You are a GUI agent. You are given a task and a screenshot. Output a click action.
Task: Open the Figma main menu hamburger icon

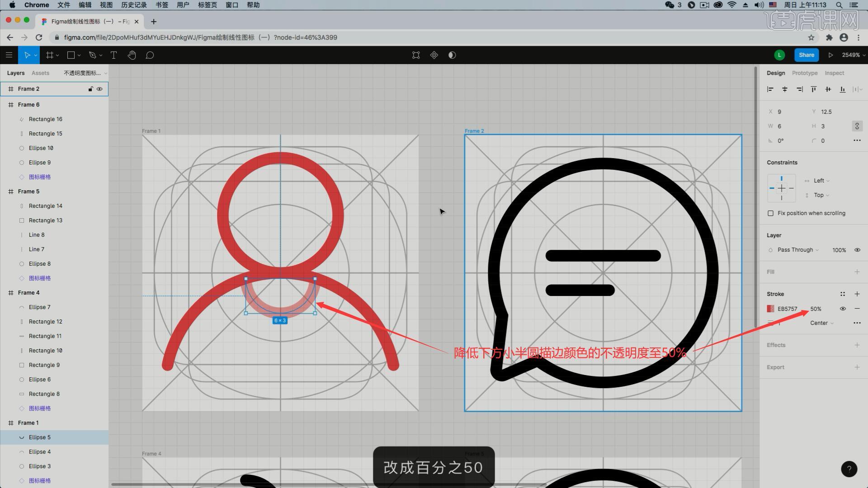click(9, 55)
